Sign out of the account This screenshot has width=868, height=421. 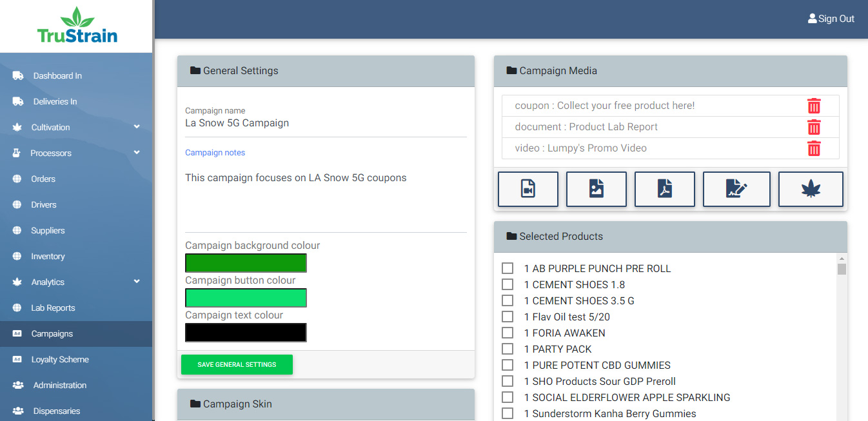pos(831,19)
